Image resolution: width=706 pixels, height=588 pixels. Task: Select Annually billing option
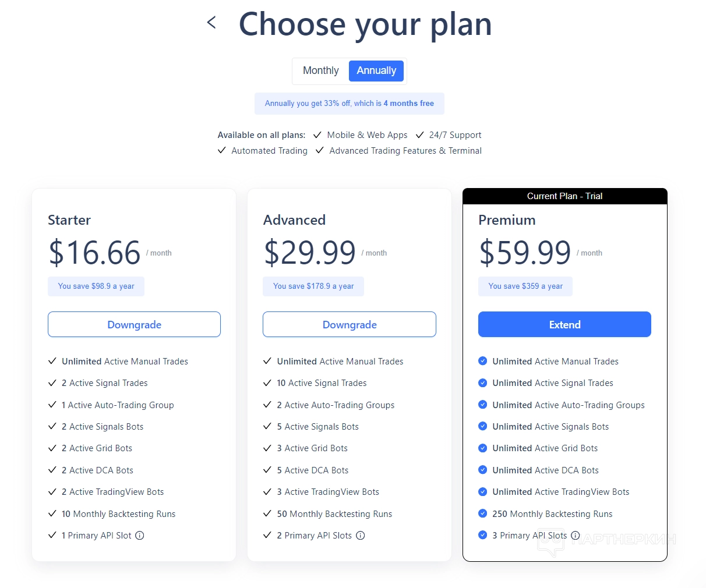(376, 70)
